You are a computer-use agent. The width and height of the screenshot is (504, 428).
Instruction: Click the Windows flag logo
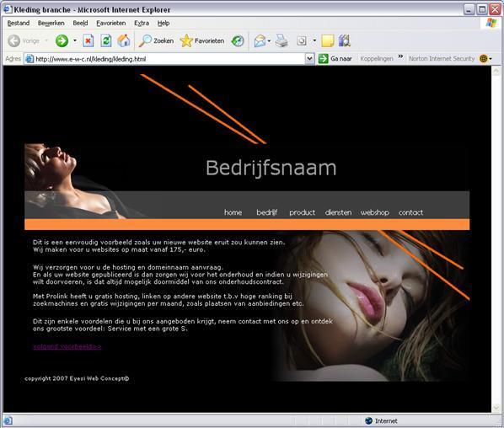[x=491, y=23]
